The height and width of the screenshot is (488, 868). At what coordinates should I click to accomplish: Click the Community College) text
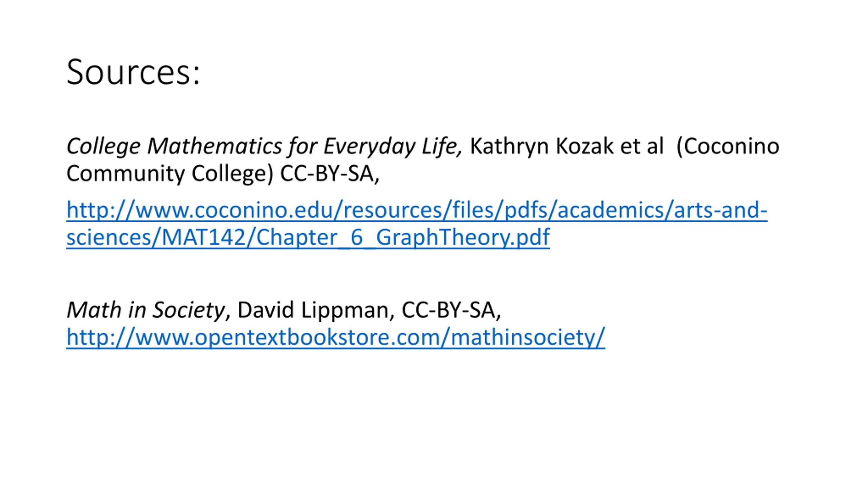click(170, 174)
